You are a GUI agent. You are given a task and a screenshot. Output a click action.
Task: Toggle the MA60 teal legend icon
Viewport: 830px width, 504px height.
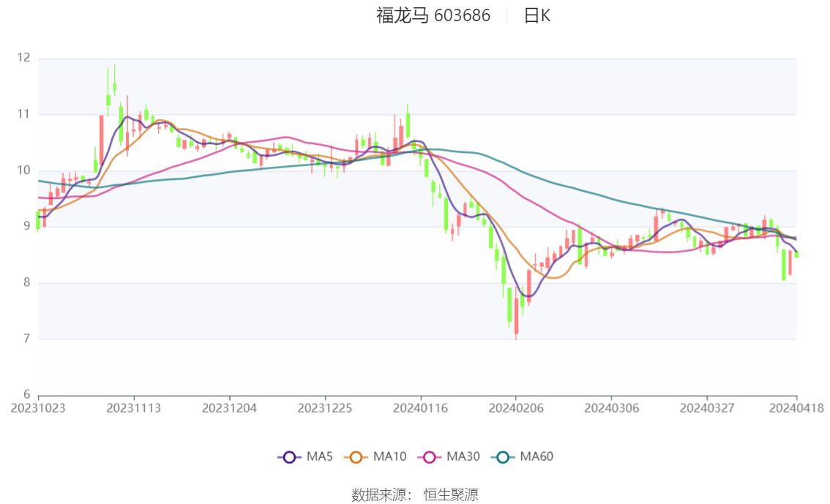(x=503, y=457)
